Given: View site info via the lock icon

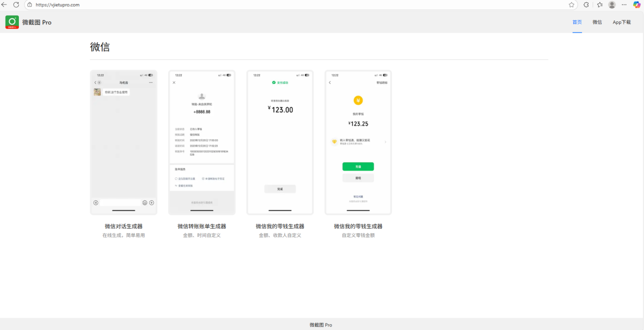Looking at the screenshot, I should click(30, 5).
